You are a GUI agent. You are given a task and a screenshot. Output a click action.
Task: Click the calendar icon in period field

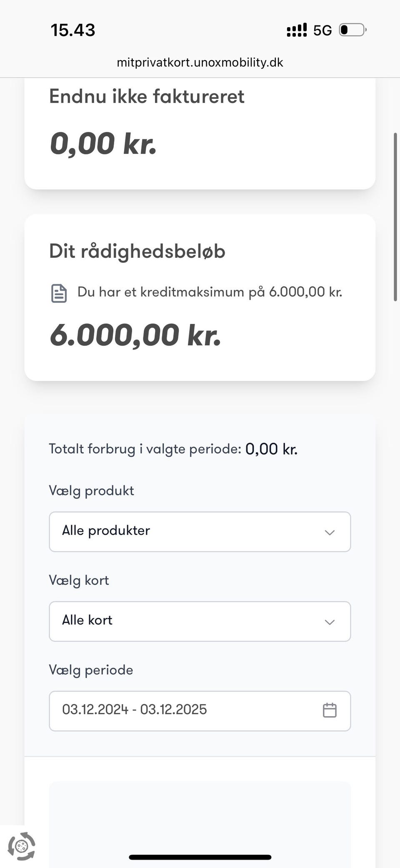point(330,710)
